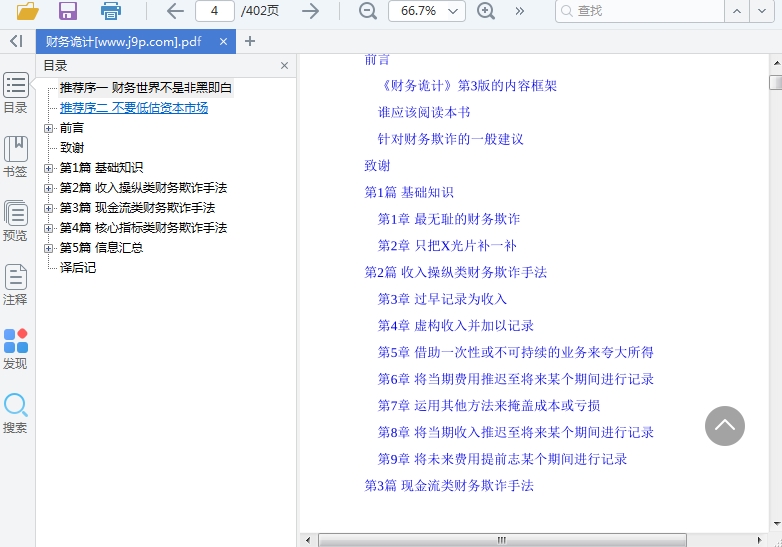This screenshot has height=547, width=782.
Task: Open link 第5章 借助一次性或不可持续的业务
Action: tap(515, 353)
